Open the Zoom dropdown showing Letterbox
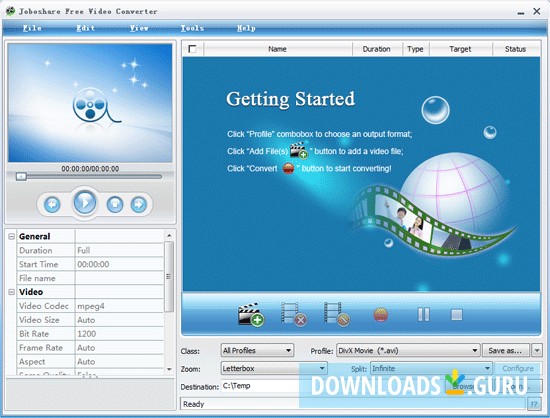Screen dimensions: 550x418 [x=274, y=369]
